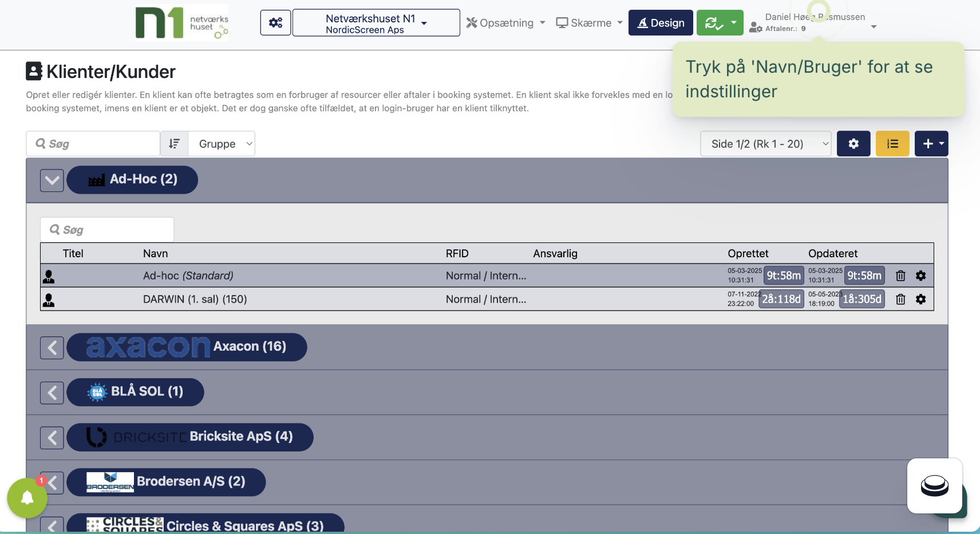Delete the DARWIN client via trash icon
Screen dimensions: 980x534
(900, 299)
